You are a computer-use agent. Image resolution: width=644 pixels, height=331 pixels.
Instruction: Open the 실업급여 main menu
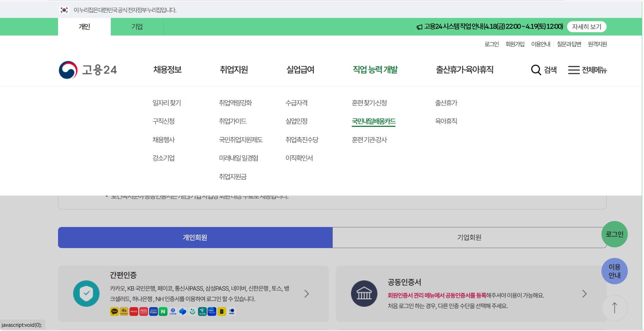300,70
